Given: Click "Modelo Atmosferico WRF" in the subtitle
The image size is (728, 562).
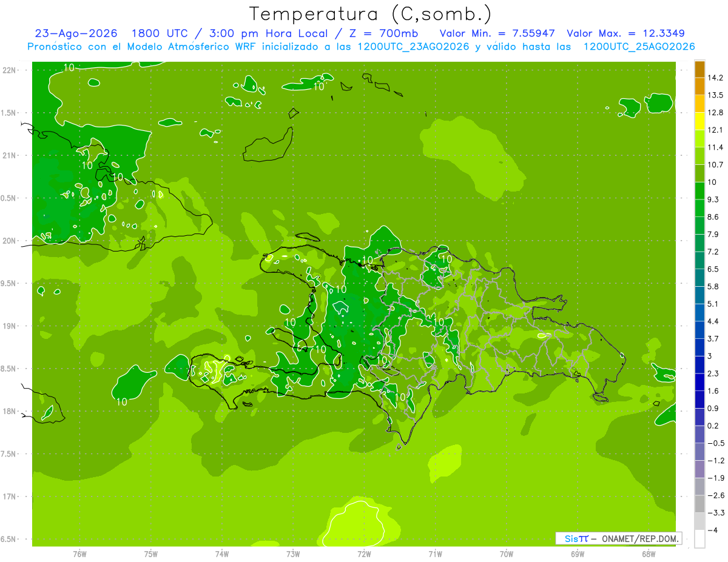Looking at the screenshot, I should pos(192,47).
